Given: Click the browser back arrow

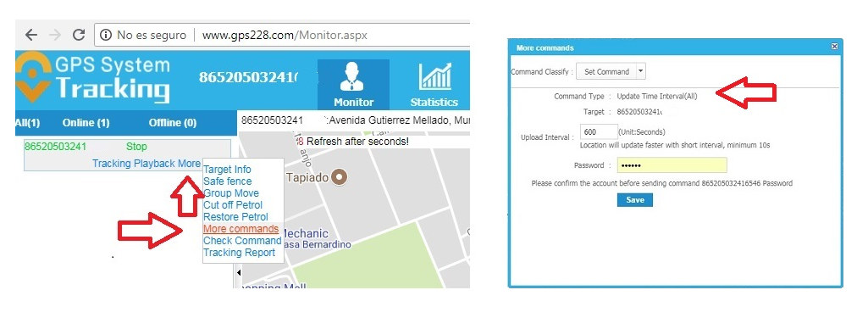Looking at the screenshot, I should pos(31,35).
